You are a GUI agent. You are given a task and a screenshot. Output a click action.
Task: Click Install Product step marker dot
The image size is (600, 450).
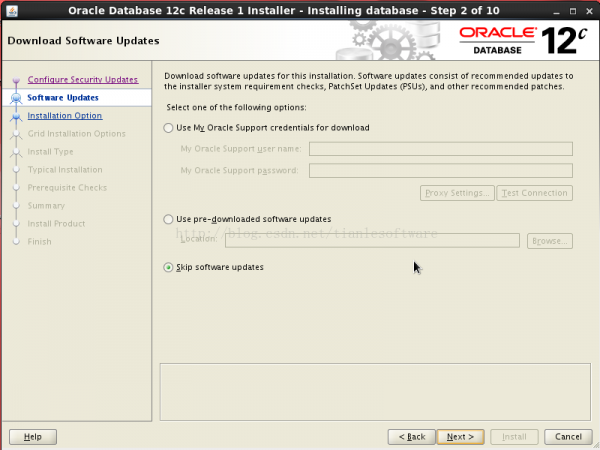tap(16, 224)
